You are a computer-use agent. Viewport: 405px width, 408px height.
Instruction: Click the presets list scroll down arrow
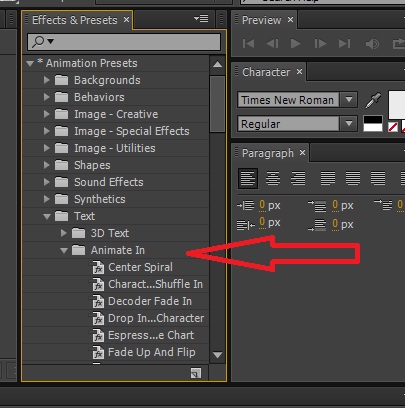(x=217, y=355)
